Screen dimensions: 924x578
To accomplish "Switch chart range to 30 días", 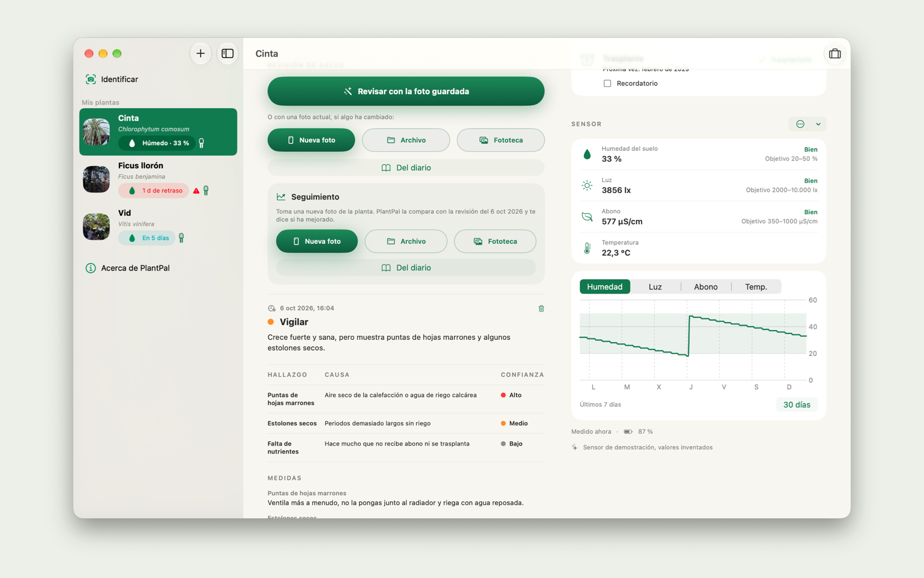I will click(796, 405).
